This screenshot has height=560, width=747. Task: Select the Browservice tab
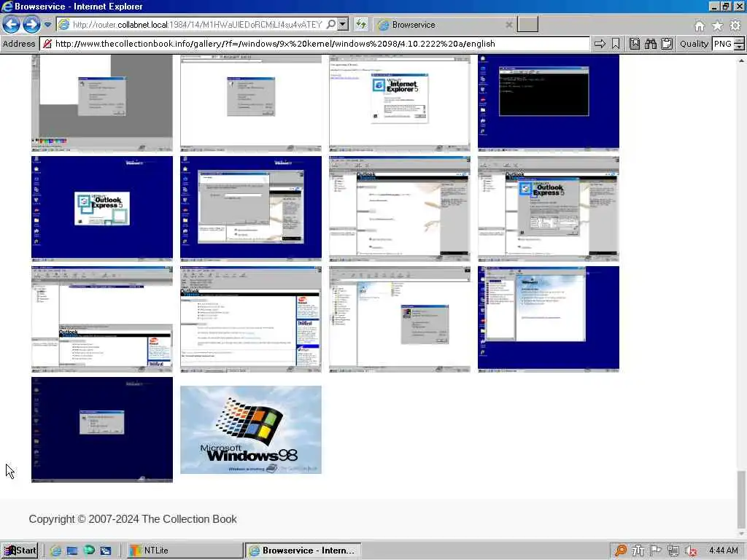pyautogui.click(x=444, y=25)
